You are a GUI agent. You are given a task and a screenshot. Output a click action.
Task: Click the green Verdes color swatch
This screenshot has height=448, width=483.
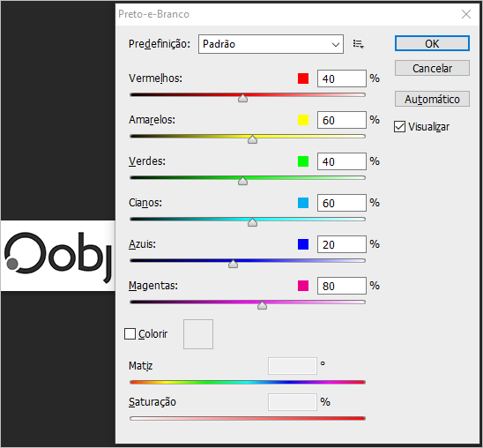coord(303,161)
